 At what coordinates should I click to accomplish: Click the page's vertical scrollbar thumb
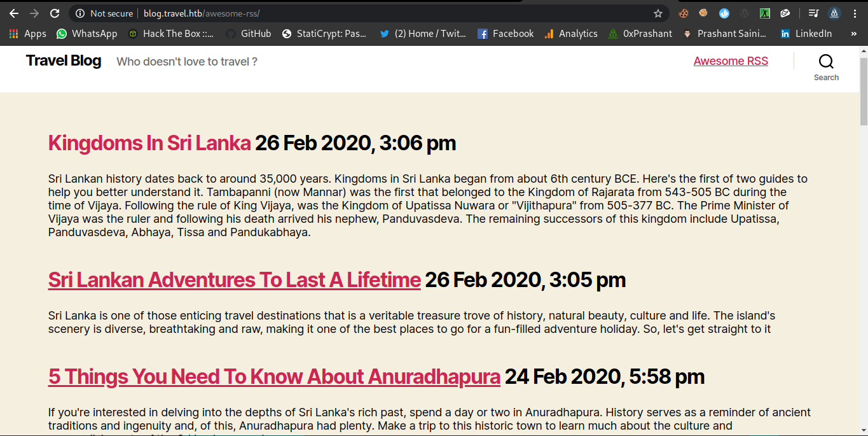[x=864, y=90]
